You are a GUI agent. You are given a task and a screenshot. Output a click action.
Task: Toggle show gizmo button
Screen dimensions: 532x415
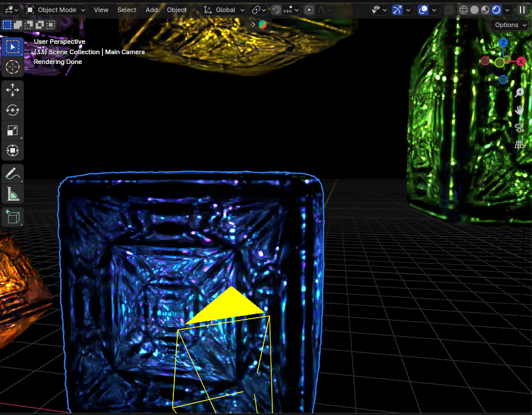pos(397,10)
